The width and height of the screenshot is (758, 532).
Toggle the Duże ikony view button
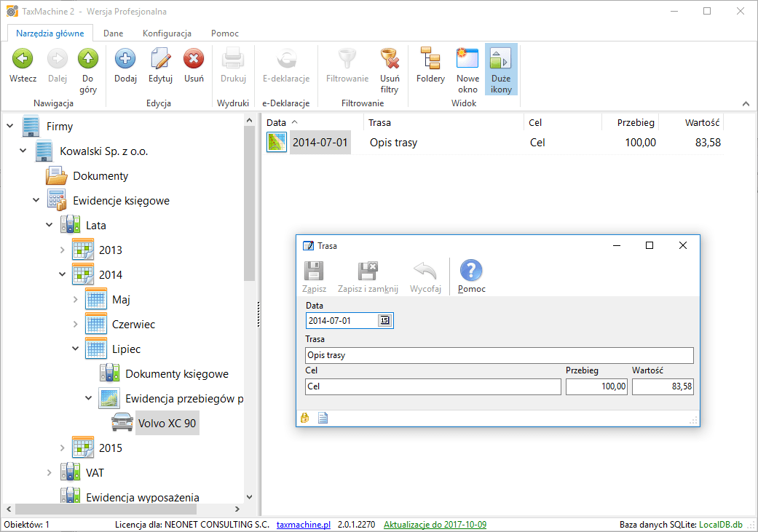tap(501, 60)
